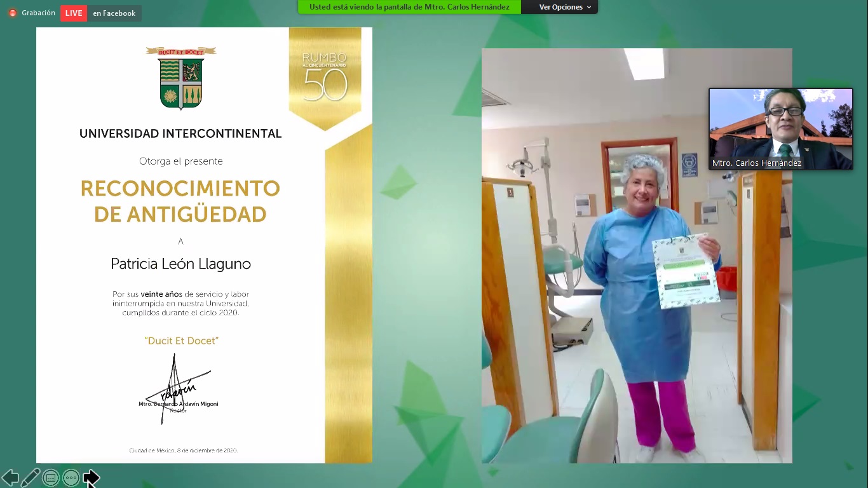
Task: Click the university crest shield logo
Action: point(181,79)
